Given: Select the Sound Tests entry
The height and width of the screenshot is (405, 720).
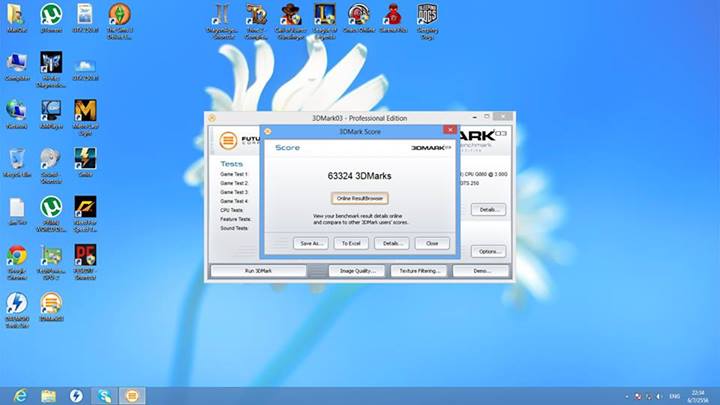Looking at the screenshot, I should (x=234, y=228).
